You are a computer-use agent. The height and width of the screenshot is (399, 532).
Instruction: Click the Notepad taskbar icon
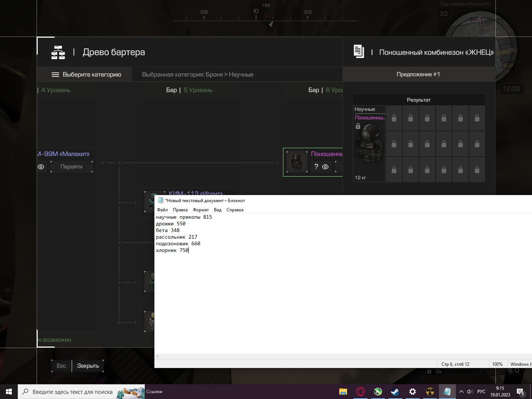pos(447,392)
